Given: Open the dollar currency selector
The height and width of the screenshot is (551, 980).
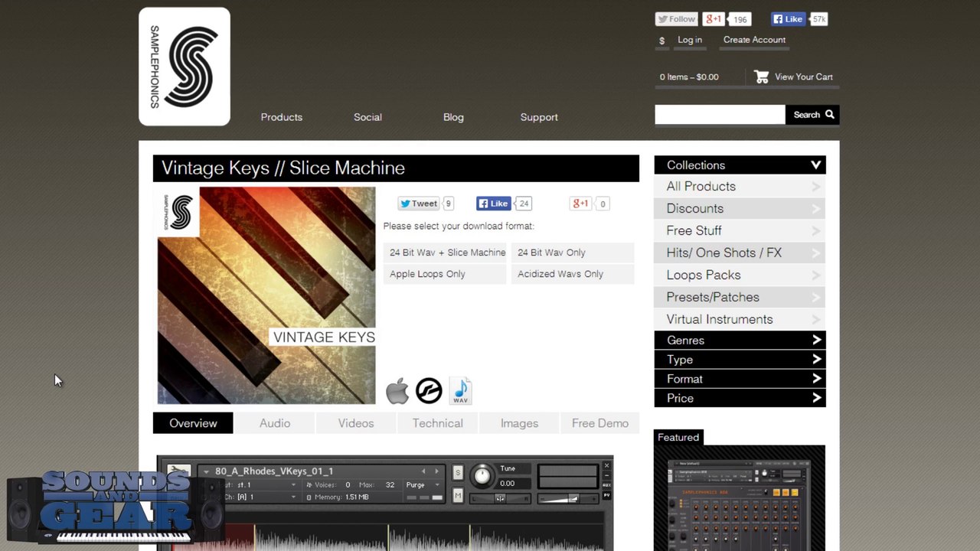Looking at the screenshot, I should click(x=661, y=41).
